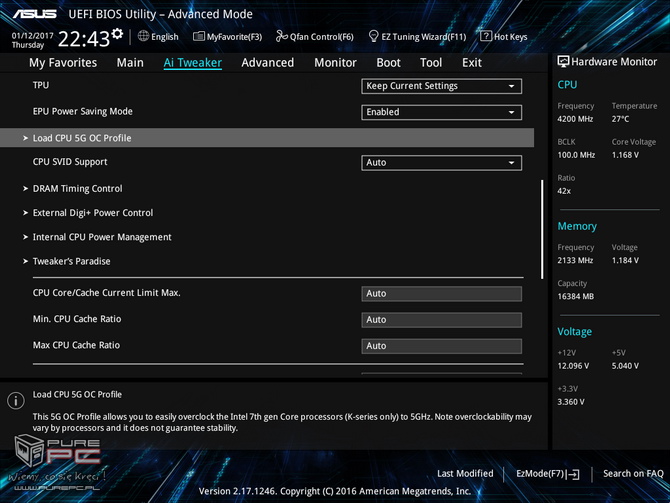Click the language globe icon
Screen dimensions: 670x503
pos(143,36)
